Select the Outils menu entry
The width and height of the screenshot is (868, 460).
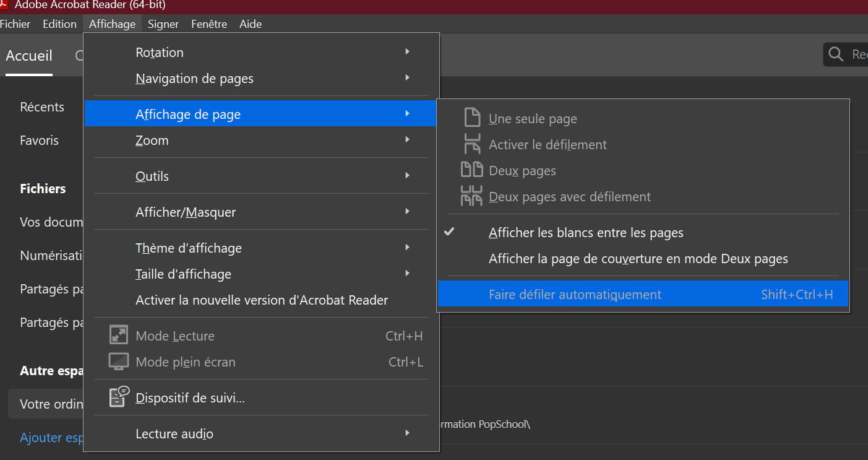tap(262, 176)
